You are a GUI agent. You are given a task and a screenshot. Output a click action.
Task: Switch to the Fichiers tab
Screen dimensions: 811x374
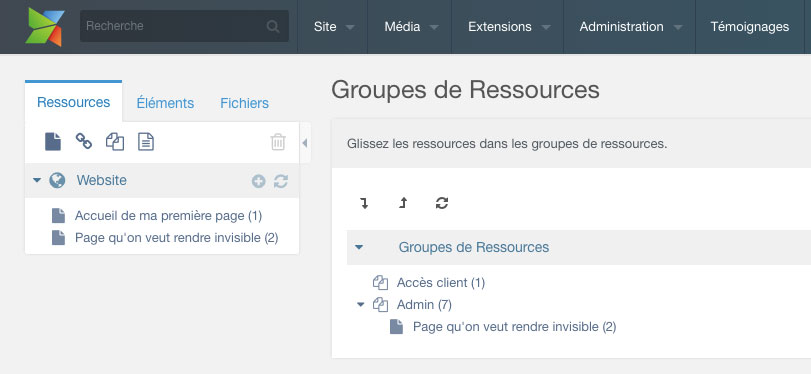tap(245, 103)
